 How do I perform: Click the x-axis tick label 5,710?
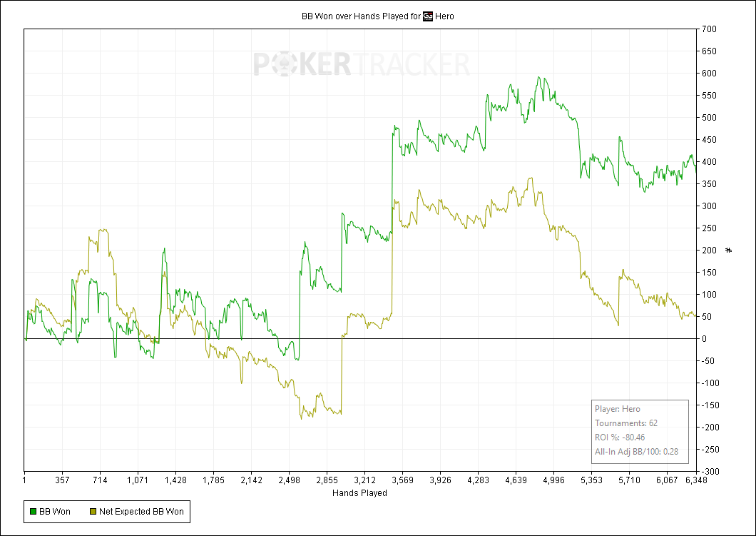629,480
